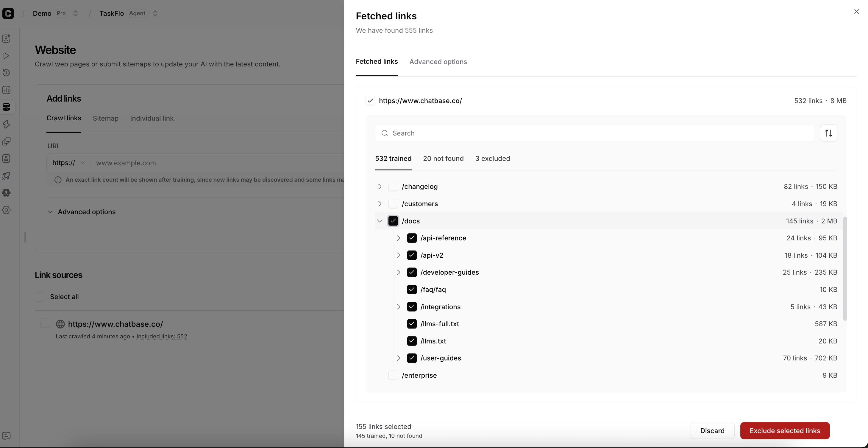Open the Included links: 552 link
Image resolution: width=868 pixels, height=448 pixels.
(162, 336)
